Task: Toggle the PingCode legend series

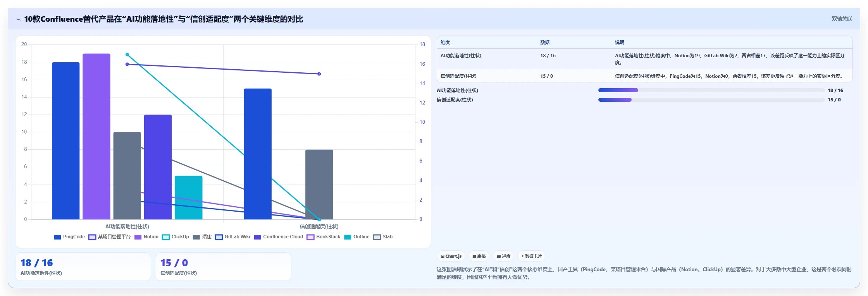Action: 69,237
